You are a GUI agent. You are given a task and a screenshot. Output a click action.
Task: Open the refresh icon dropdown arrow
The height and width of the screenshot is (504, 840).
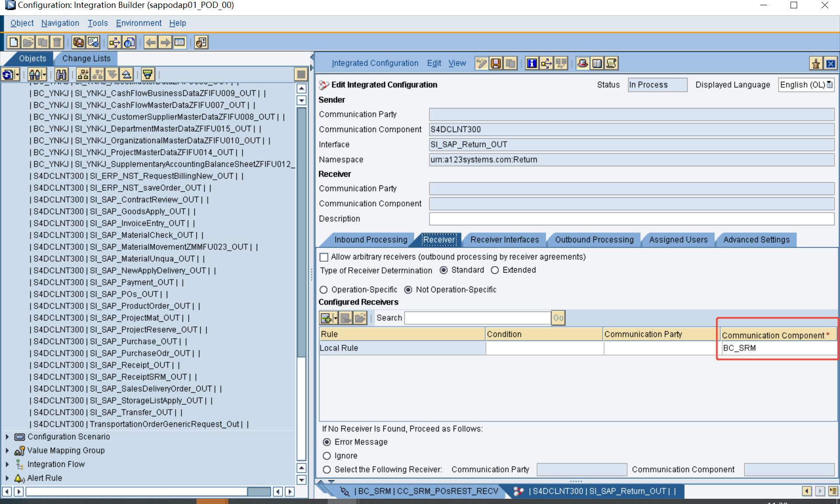click(17, 74)
